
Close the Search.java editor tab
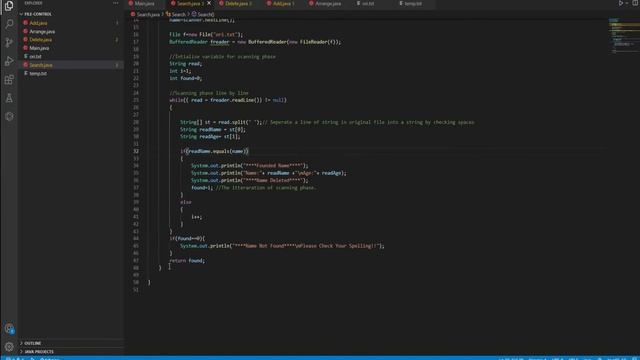209,3
